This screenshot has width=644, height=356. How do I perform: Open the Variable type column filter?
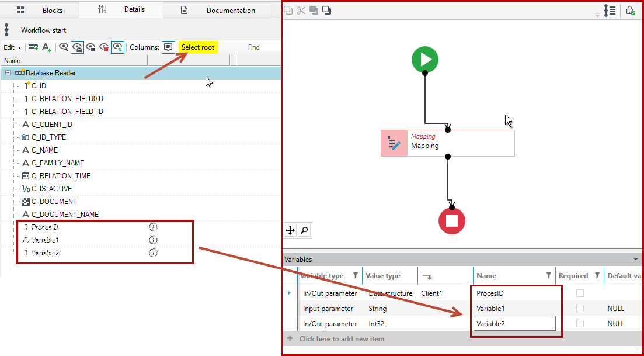click(356, 275)
